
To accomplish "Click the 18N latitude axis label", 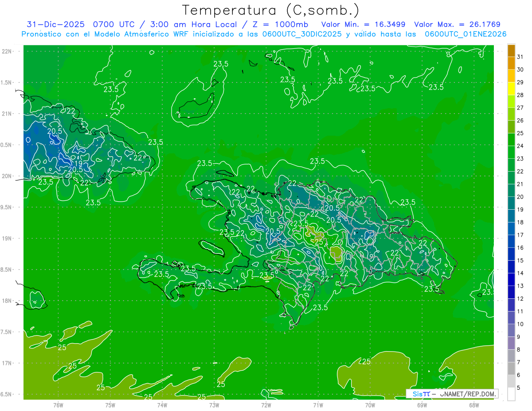I will coord(8,301).
